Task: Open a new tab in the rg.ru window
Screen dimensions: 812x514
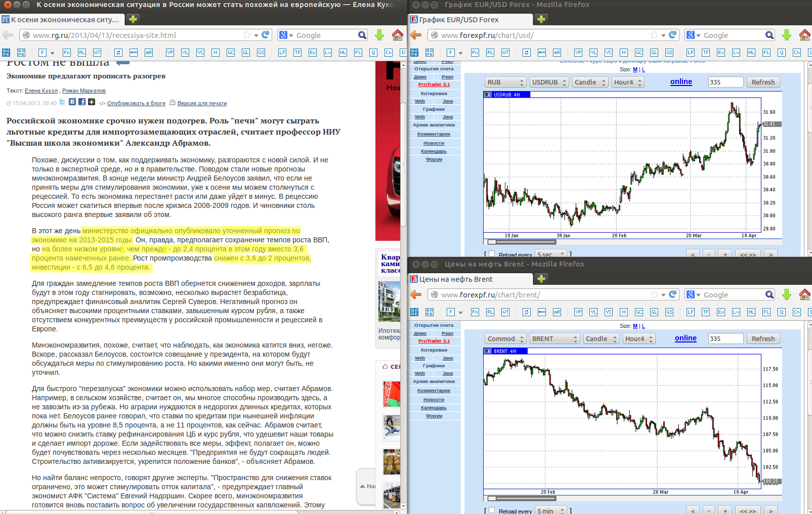Action: (133, 19)
